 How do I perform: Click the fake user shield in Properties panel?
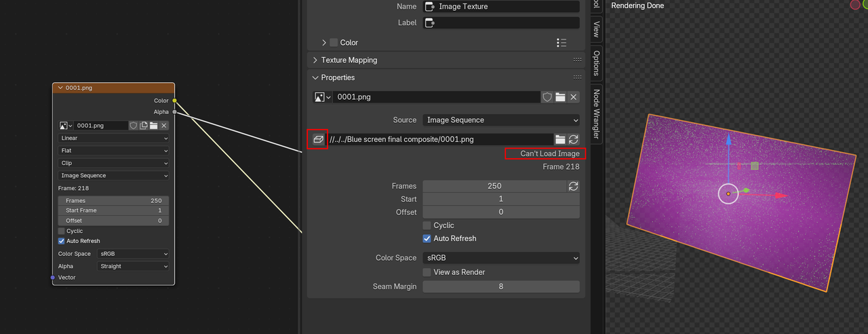(547, 97)
